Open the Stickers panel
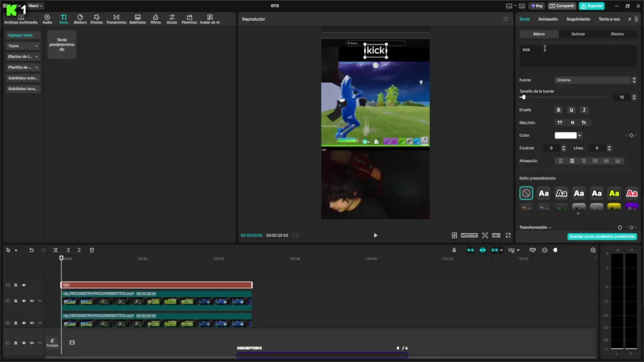Screen dimensions: 644x362 click(x=80, y=19)
